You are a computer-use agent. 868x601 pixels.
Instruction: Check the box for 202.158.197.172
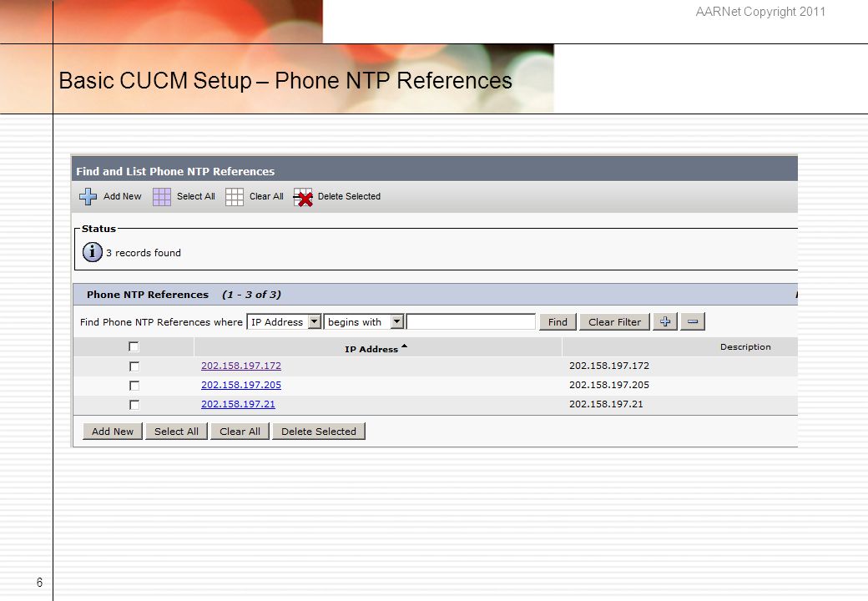[x=134, y=366]
